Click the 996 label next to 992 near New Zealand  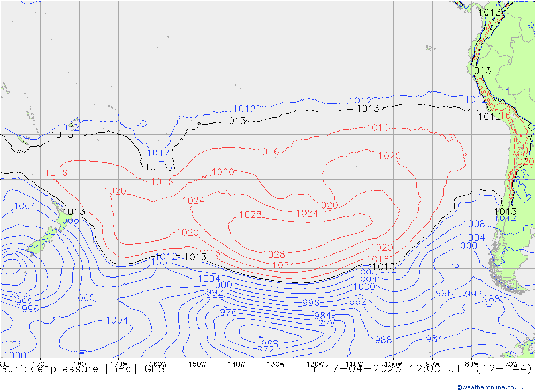[30, 309]
